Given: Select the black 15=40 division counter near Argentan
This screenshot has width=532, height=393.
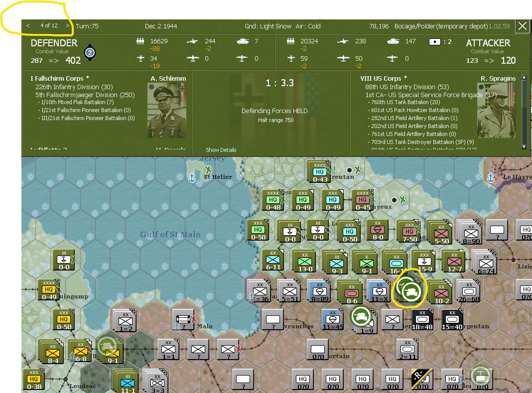Looking at the screenshot, I should [452, 319].
